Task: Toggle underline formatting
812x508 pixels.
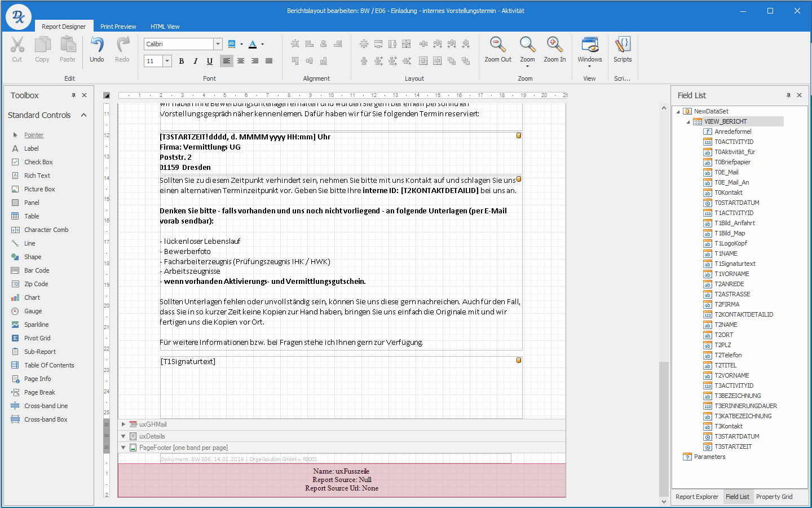Action: pyautogui.click(x=210, y=61)
